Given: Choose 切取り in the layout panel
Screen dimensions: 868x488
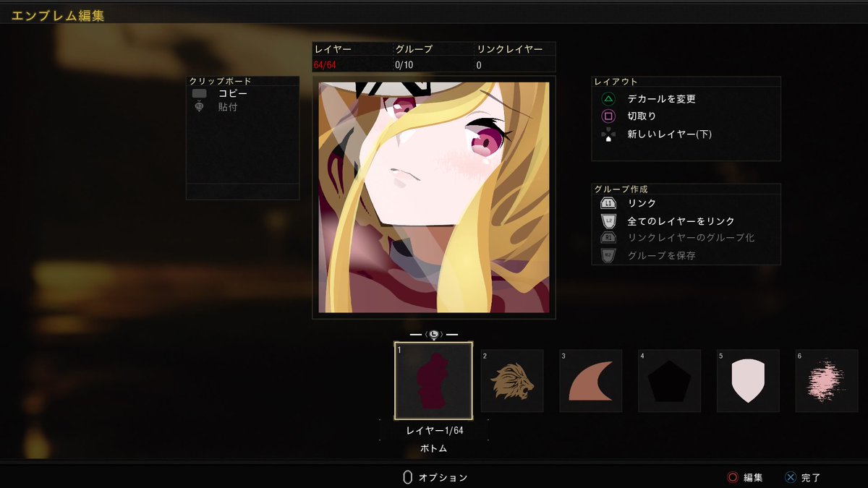Looking at the screenshot, I should pos(642,116).
